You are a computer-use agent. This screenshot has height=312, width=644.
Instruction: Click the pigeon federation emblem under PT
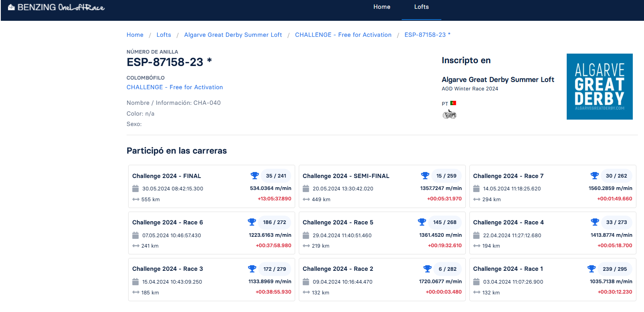click(449, 115)
